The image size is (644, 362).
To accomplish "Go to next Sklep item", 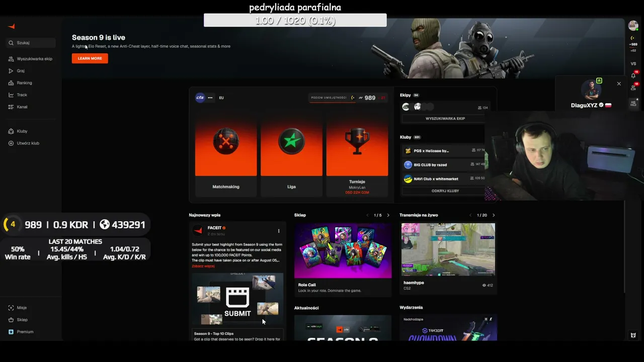I will point(388,215).
